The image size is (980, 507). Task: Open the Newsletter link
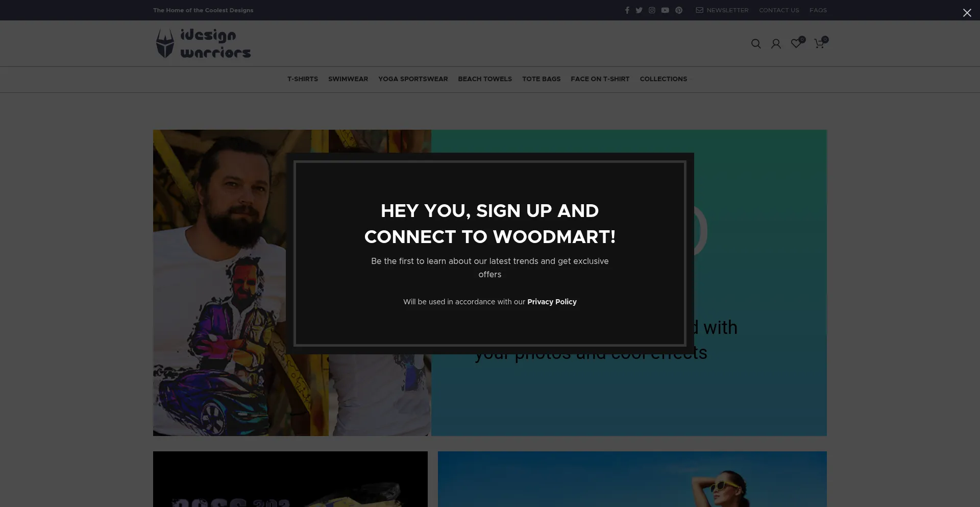722,10
